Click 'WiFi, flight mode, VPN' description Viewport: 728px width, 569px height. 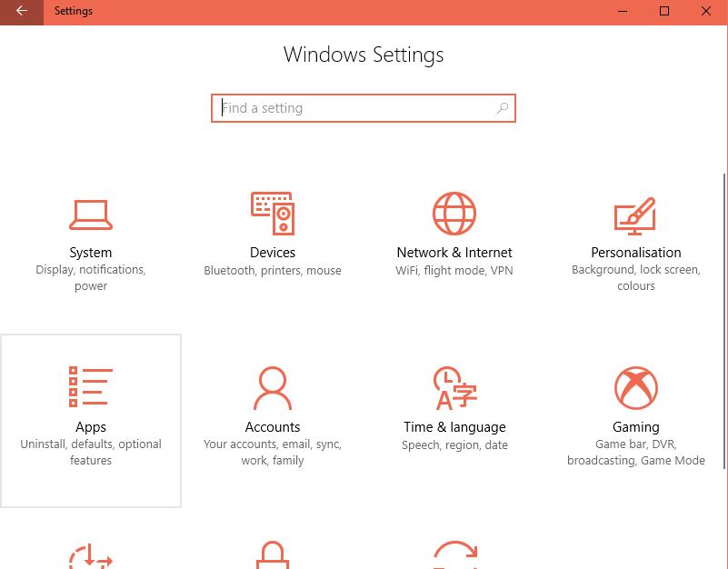[454, 270]
